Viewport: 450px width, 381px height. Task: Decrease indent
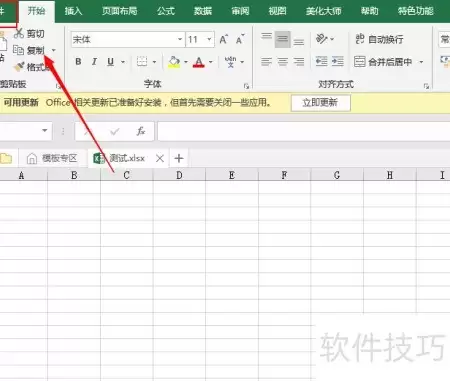321,61
